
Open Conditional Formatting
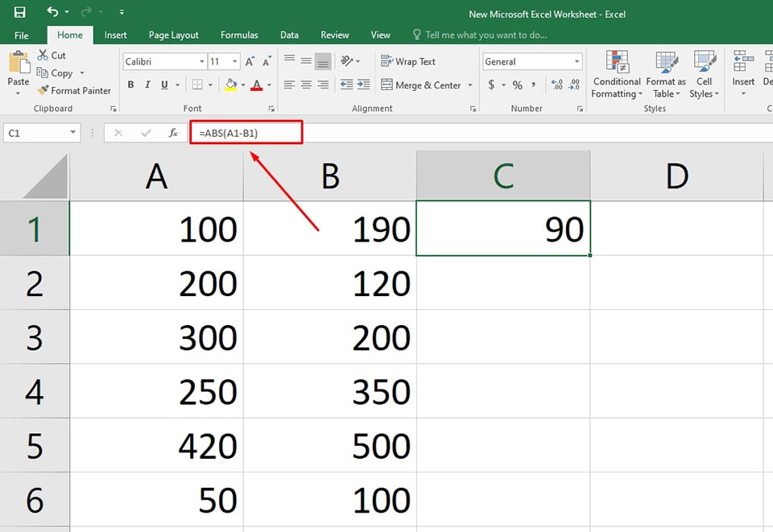(x=616, y=74)
